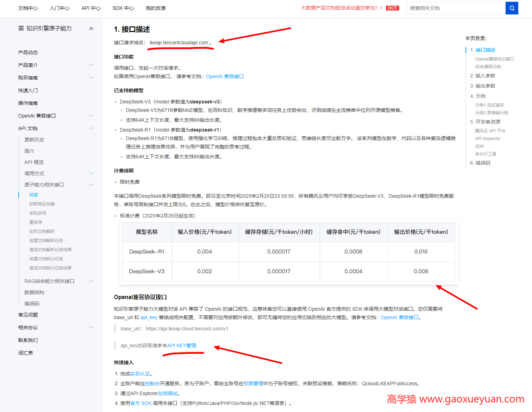Image resolution: width=532 pixels, height=412 pixels.
Task: Expand RAG综合能力相关接口 in sidebar
Action: [x=91, y=281]
